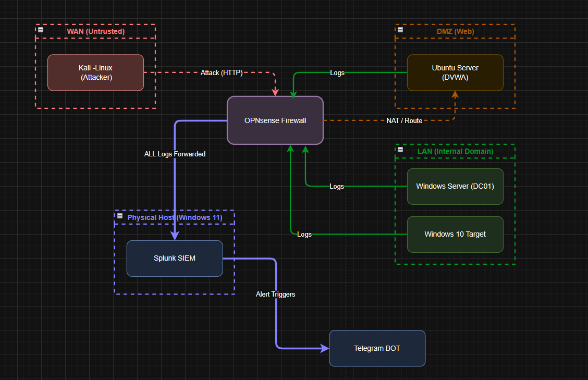This screenshot has height=380, width=588.
Task: Select the Windows 10 Target node
Action: (x=455, y=235)
